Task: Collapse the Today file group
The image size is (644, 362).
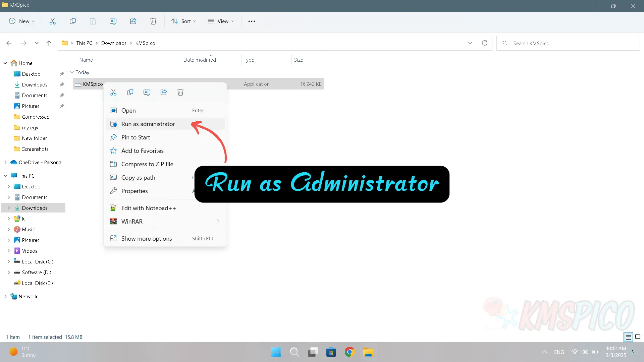Action: 72,72
